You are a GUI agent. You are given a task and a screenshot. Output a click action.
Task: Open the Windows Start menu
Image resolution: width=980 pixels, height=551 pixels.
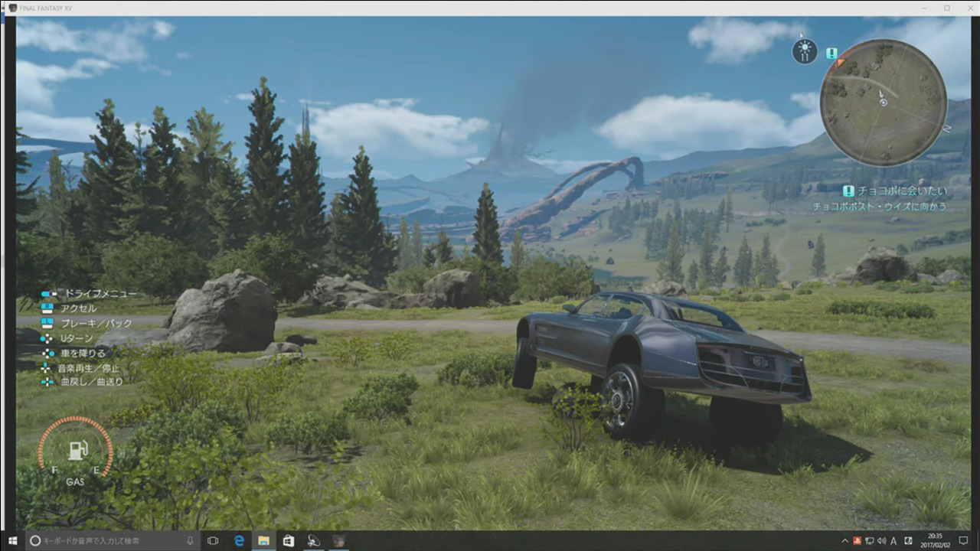(12, 540)
